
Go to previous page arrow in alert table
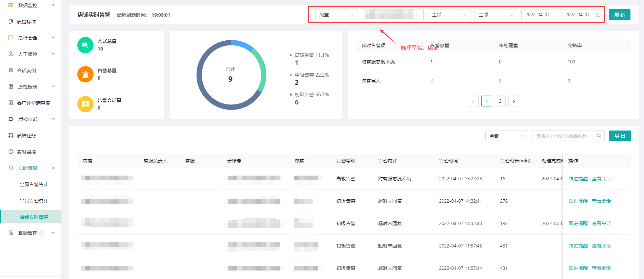coord(473,101)
